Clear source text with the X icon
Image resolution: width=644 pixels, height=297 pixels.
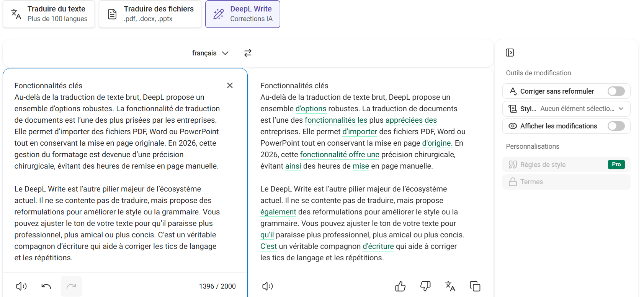tap(230, 86)
